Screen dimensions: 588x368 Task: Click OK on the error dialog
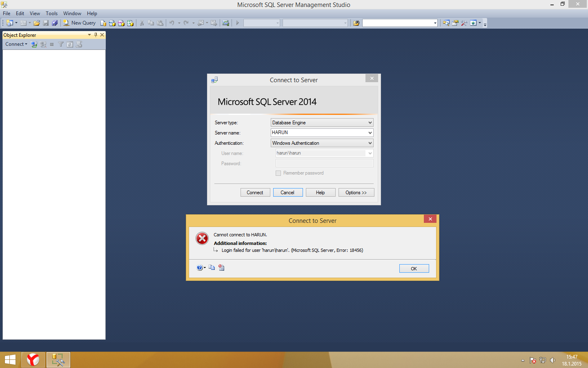tap(414, 269)
